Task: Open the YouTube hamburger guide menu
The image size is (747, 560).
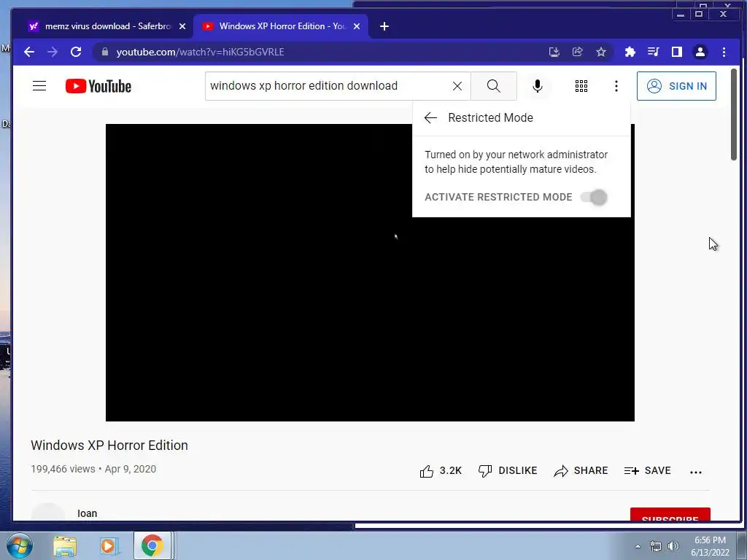Action: click(39, 86)
